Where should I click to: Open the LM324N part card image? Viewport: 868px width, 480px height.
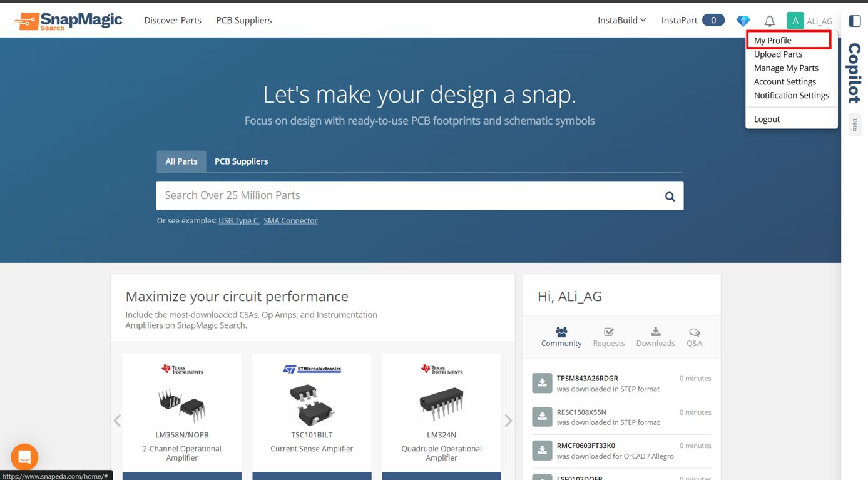click(x=441, y=404)
